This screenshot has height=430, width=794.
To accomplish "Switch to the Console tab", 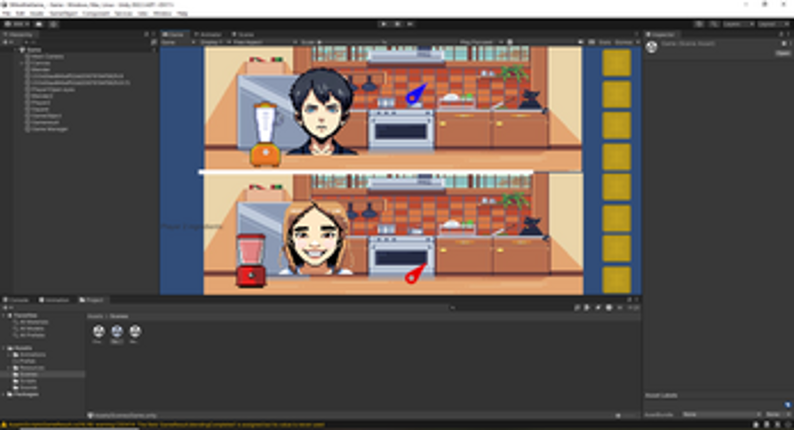I will 17,300.
